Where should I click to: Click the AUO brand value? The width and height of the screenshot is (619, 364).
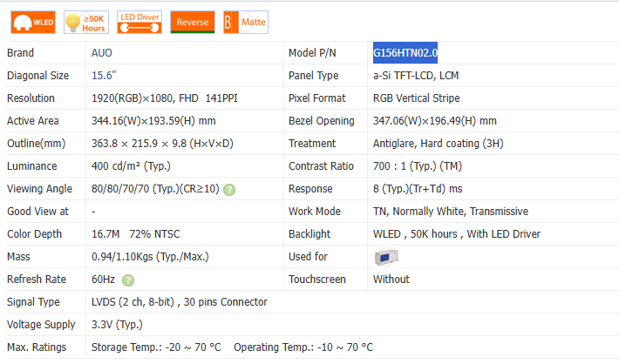coord(102,53)
